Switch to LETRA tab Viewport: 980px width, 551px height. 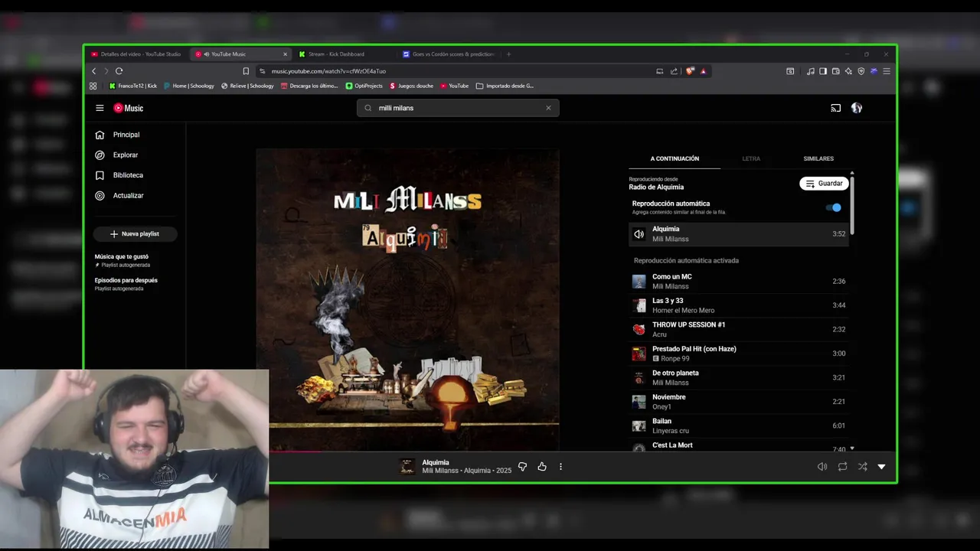[751, 158]
